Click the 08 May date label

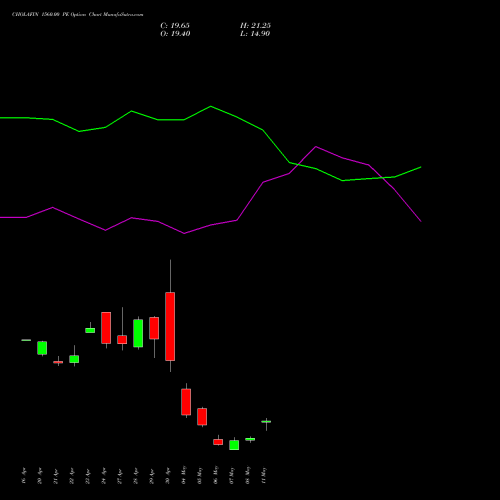(248, 475)
